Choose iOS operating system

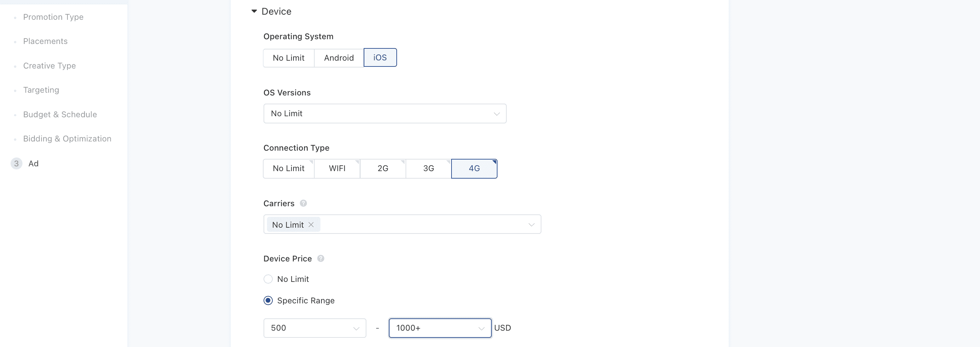(380, 58)
